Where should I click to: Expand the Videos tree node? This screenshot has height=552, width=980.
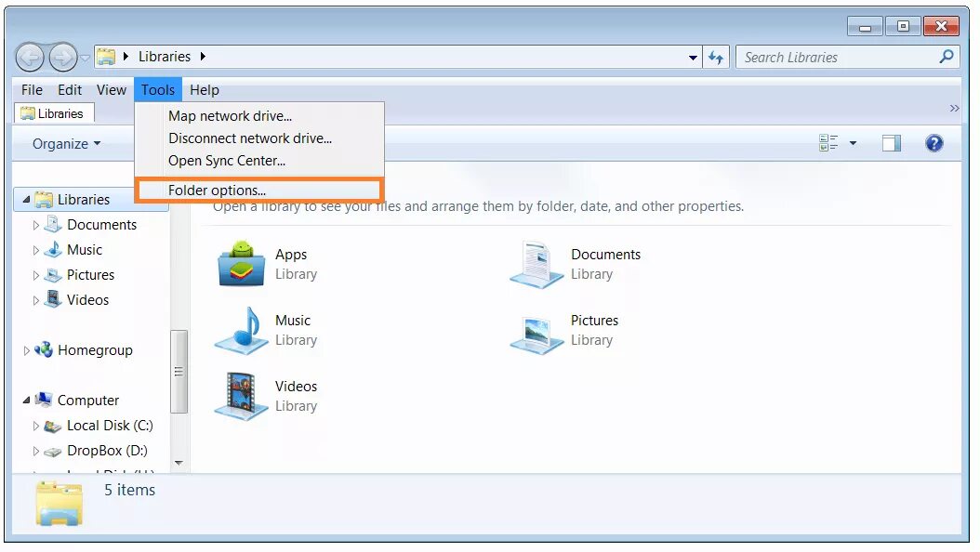(x=35, y=300)
